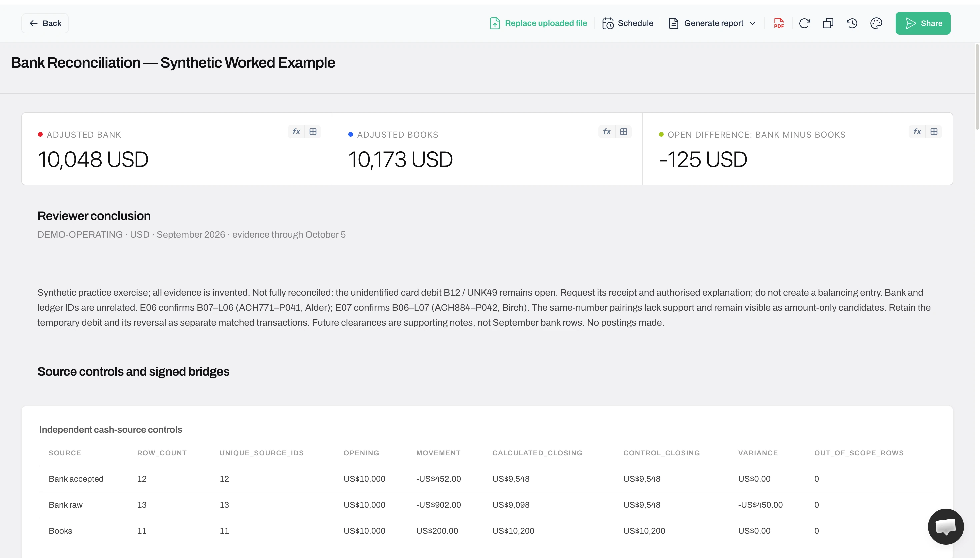The width and height of the screenshot is (980, 558).
Task: Select the Bank accepted row label
Action: point(76,479)
